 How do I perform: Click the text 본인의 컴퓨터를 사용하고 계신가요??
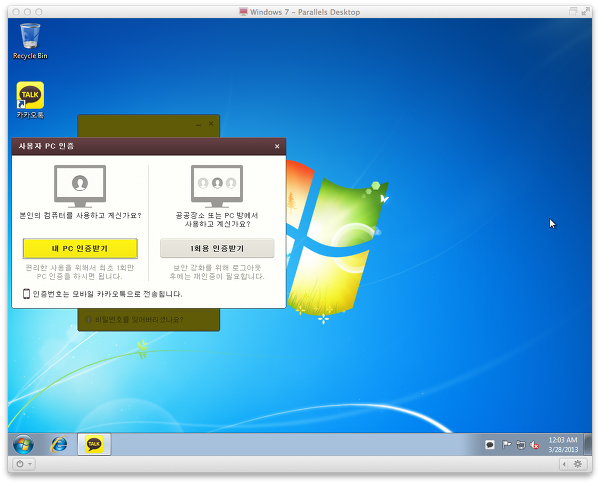point(80,215)
